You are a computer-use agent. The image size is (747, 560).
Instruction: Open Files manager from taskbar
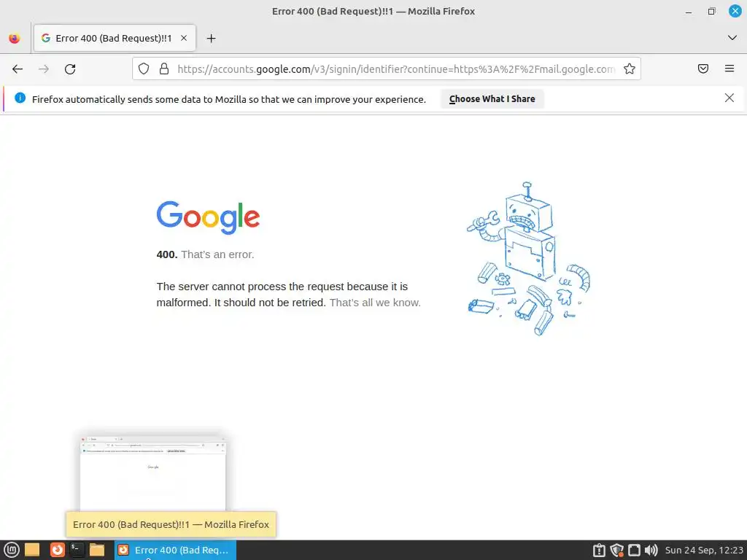[x=97, y=550]
